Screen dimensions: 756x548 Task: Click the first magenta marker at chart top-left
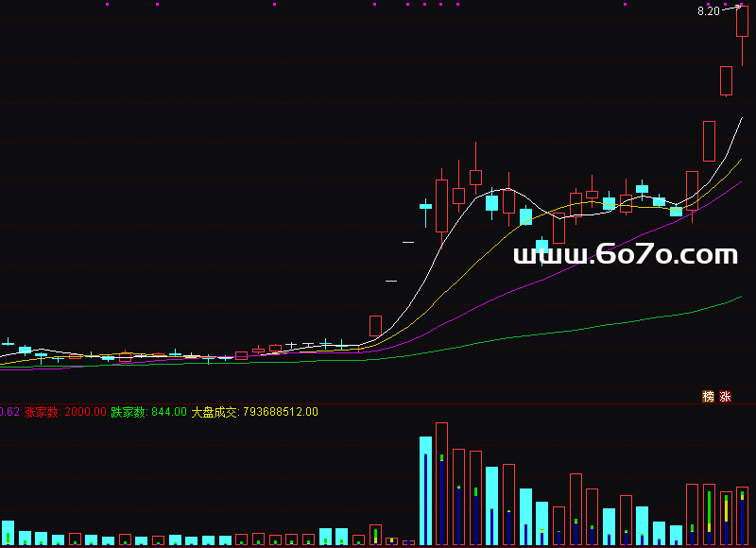(107, 5)
